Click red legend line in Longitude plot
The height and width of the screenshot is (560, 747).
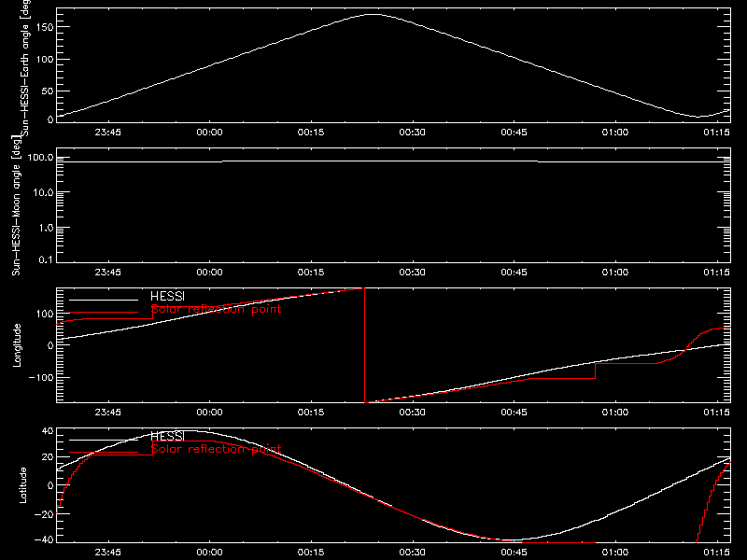point(104,313)
